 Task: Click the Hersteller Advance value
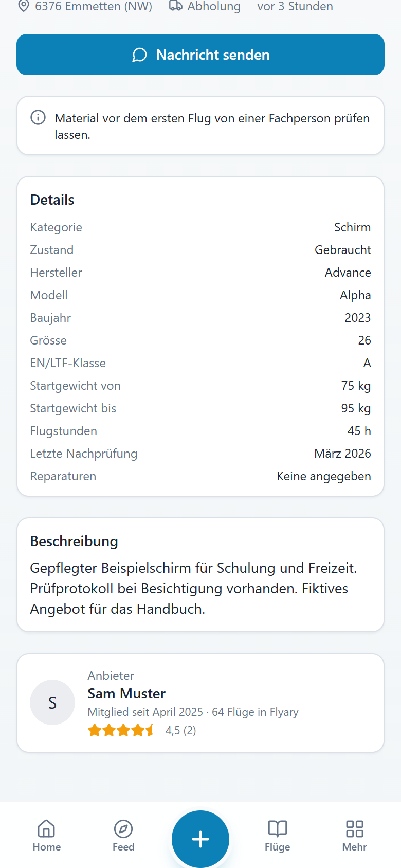348,273
